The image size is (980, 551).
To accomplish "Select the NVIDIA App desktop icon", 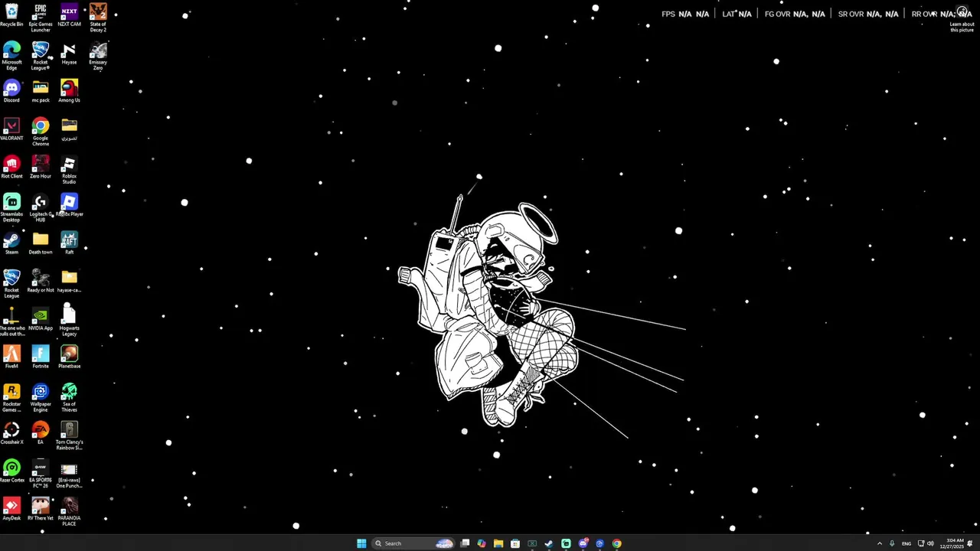I will tap(41, 319).
